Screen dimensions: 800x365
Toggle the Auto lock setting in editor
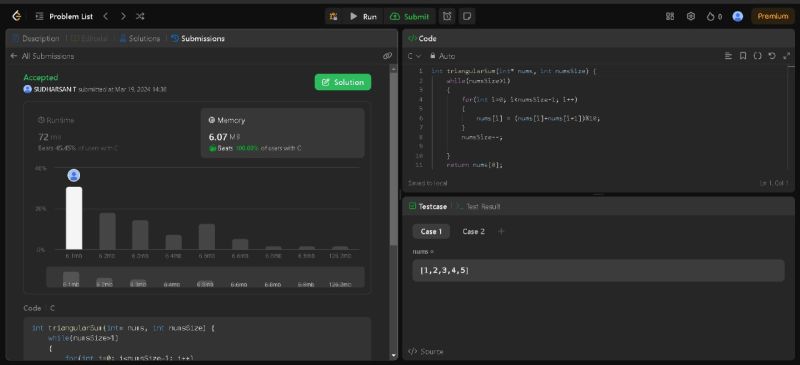click(x=442, y=56)
